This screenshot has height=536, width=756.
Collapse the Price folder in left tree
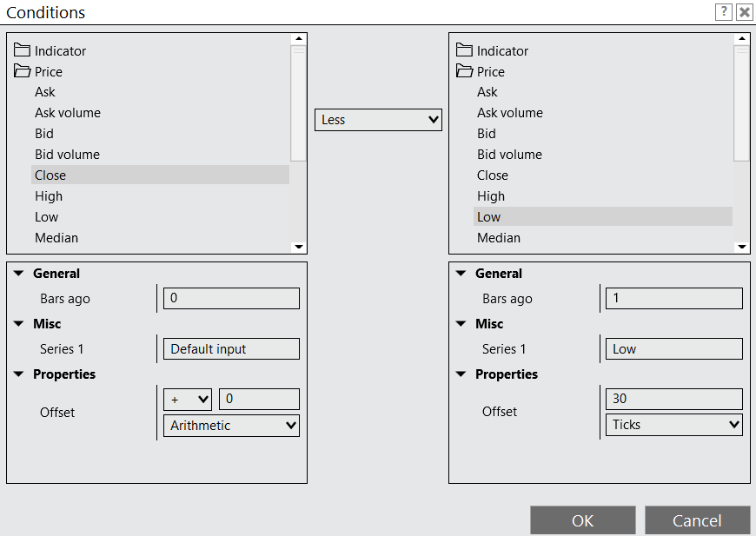click(22, 71)
